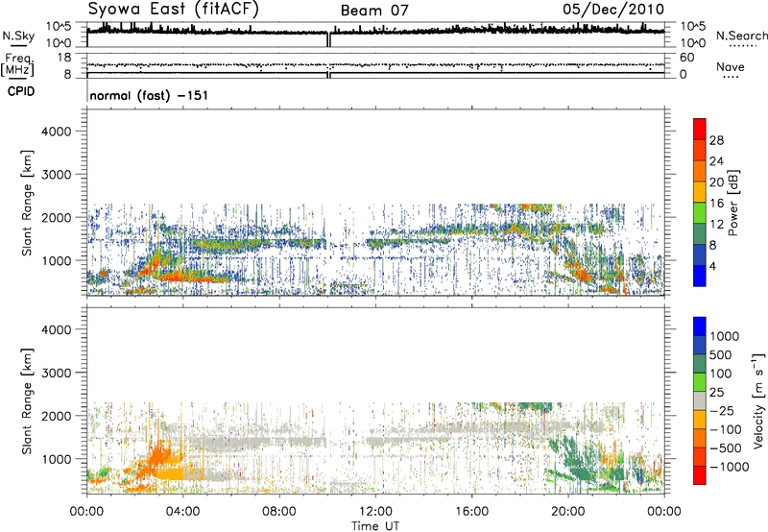Click the "Time UT" axis title
This screenshot has width=768, height=532.
pos(375,526)
